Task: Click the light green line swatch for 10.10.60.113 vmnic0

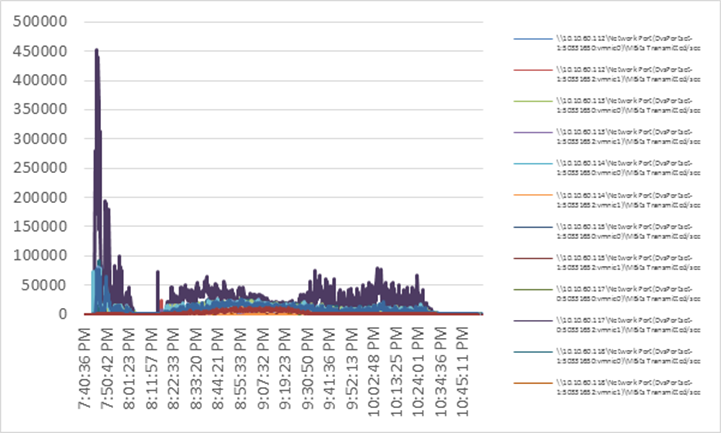Action: tap(533, 101)
